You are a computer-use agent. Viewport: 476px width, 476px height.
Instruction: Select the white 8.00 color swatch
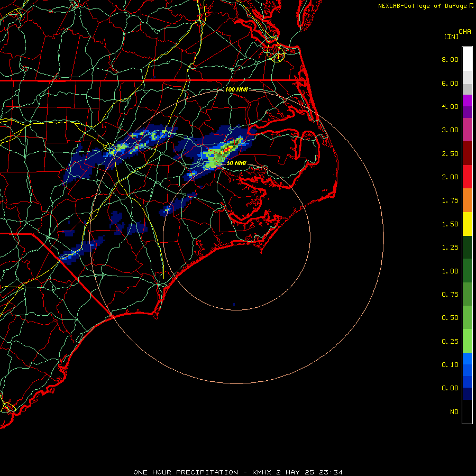(467, 59)
